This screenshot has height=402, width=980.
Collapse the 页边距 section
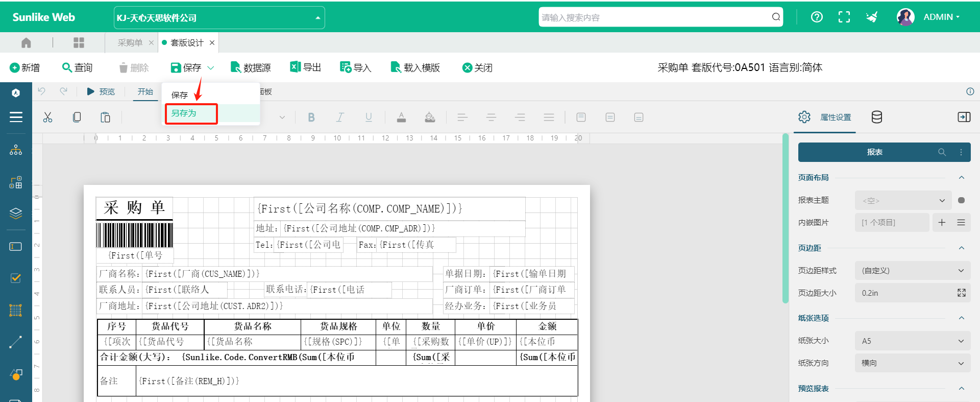(x=962, y=248)
